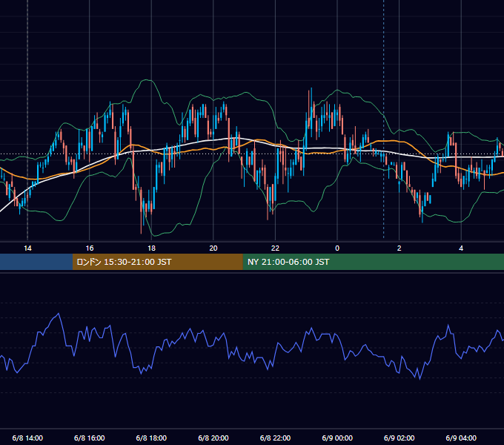Screen dimensions: 504x445
Task: Click the oscillator peak near 6/8 15:00
Action: (x=58, y=314)
